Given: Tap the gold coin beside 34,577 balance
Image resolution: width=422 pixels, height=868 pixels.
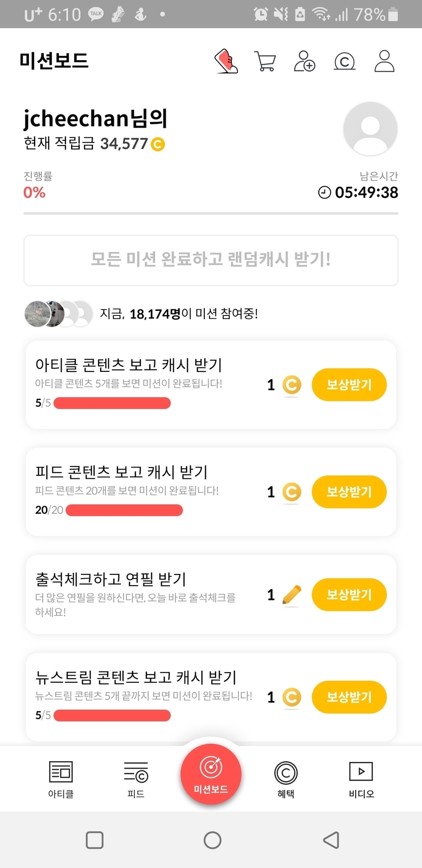Looking at the screenshot, I should [x=158, y=144].
